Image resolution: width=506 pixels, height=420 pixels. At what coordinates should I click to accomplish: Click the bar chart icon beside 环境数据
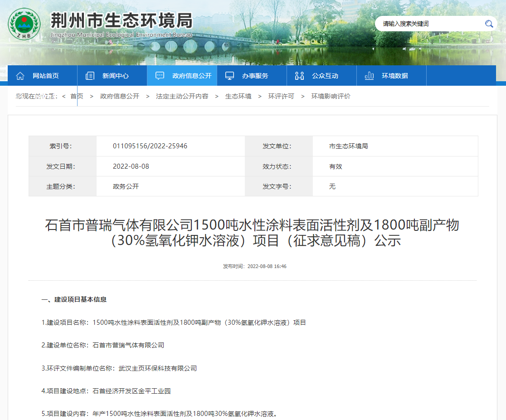[369, 76]
